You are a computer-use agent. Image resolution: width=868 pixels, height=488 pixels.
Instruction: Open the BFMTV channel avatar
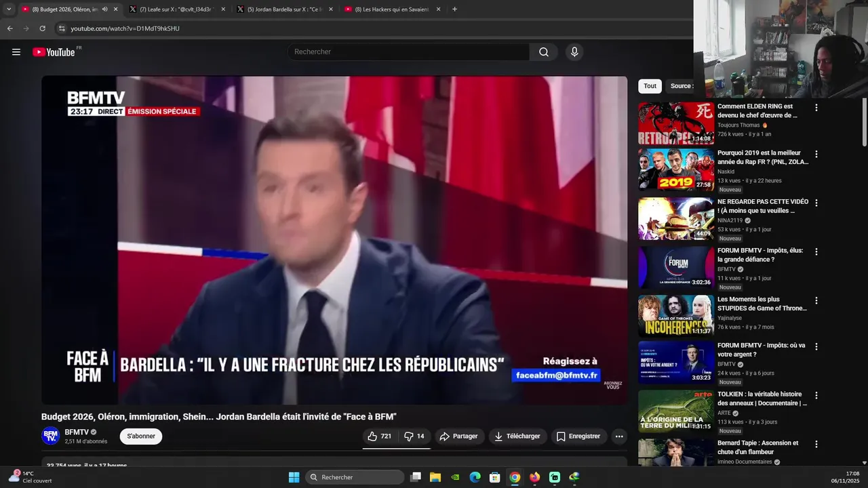pos(50,436)
